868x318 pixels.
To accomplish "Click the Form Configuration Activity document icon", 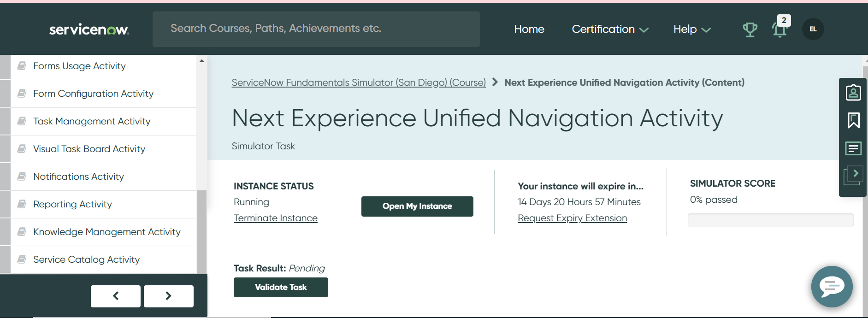I will pos(22,94).
